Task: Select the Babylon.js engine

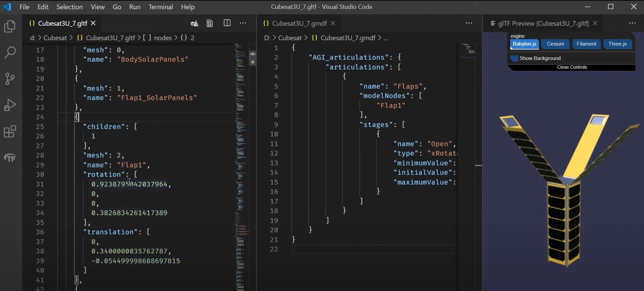Action: pos(524,44)
